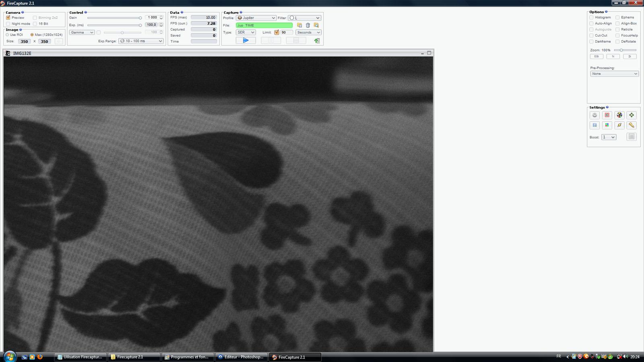The image size is (644, 362).
Task: Select the Use ROI radio button
Action: pyautogui.click(x=7, y=35)
